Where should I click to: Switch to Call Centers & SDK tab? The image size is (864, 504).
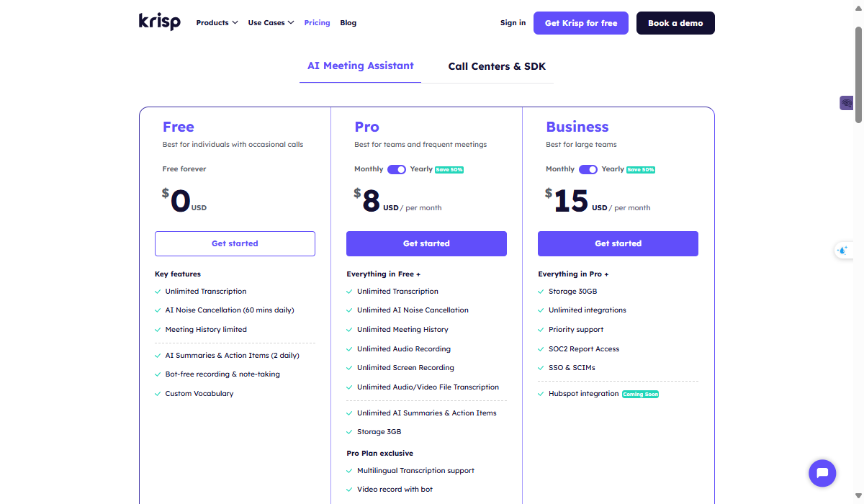pos(497,66)
